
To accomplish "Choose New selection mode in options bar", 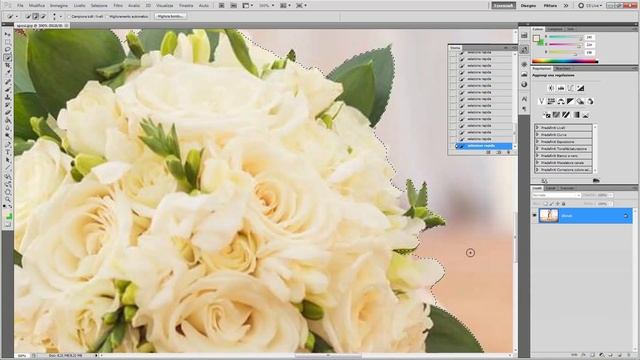I will [28, 16].
